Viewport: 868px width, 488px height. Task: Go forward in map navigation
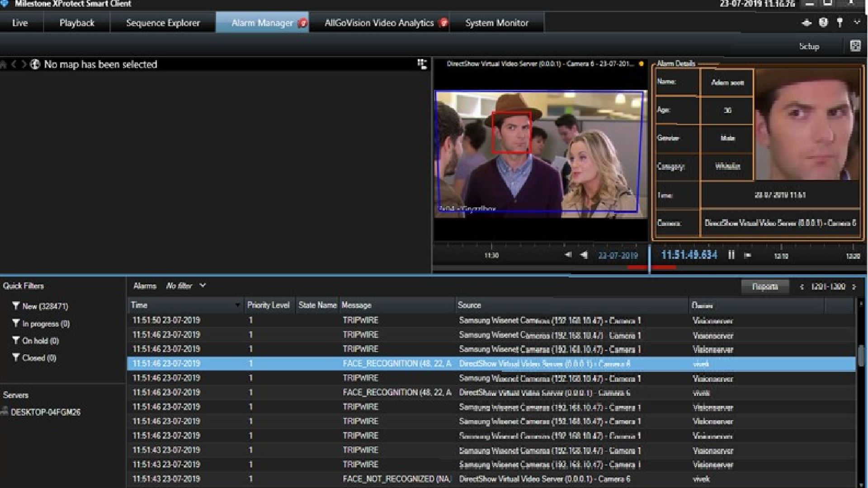tap(24, 65)
